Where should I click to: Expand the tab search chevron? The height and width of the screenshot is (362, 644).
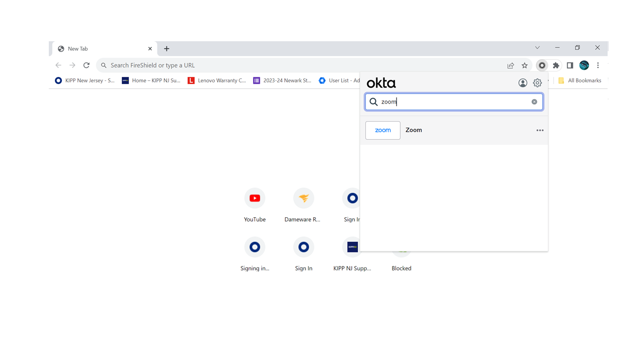[x=537, y=48]
